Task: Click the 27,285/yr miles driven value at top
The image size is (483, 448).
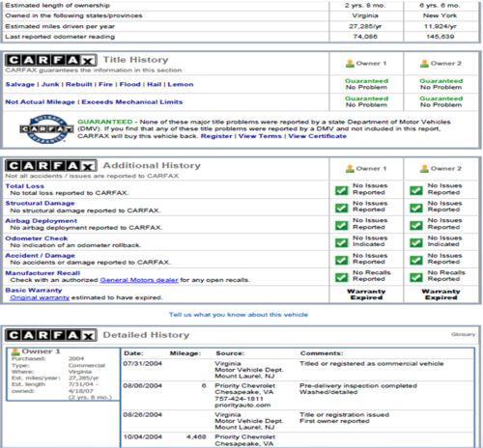Action: (365, 26)
